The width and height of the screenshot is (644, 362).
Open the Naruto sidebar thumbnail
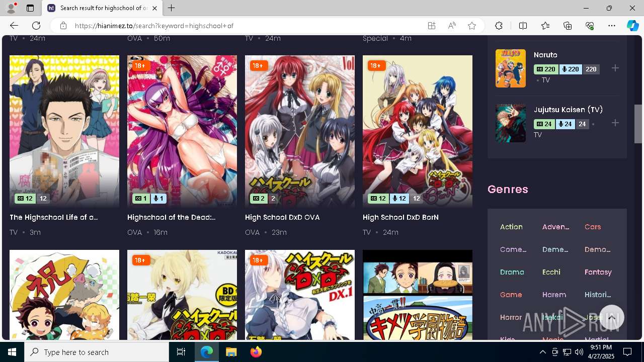511,68
